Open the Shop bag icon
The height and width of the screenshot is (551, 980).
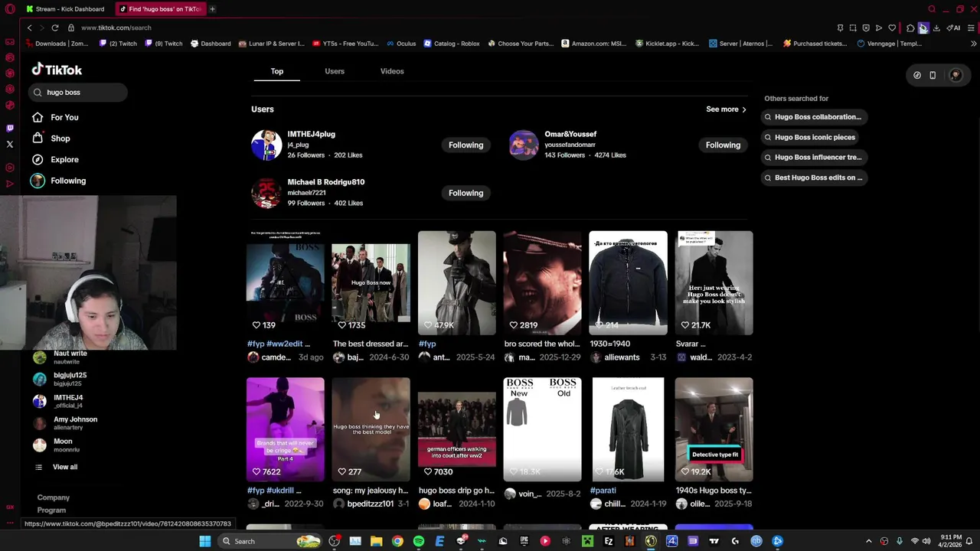38,139
